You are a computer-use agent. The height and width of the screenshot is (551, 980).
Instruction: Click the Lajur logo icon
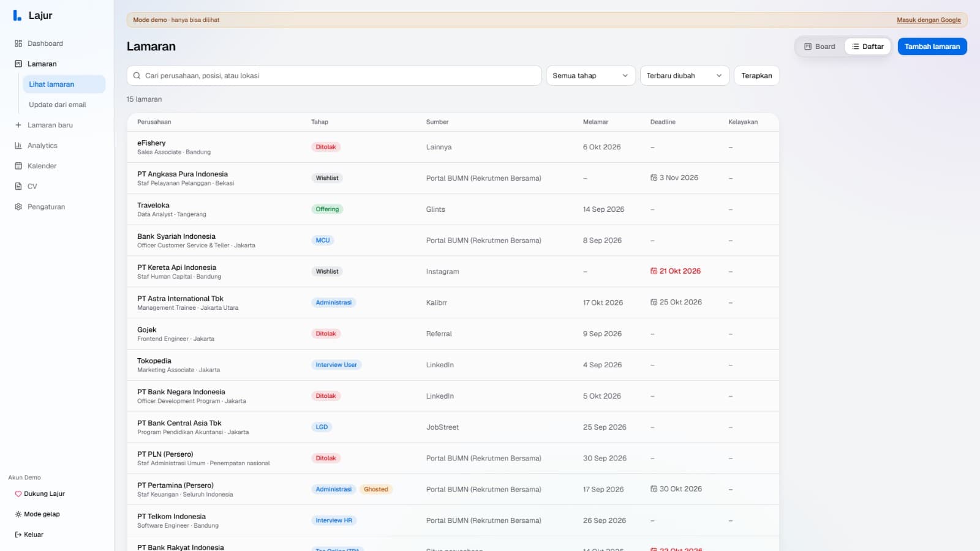[x=17, y=15]
